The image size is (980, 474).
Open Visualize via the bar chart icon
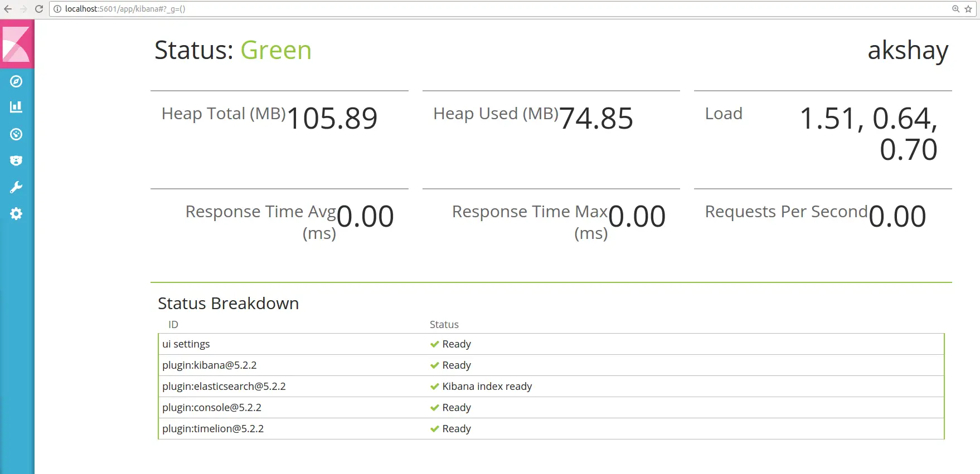[16, 107]
